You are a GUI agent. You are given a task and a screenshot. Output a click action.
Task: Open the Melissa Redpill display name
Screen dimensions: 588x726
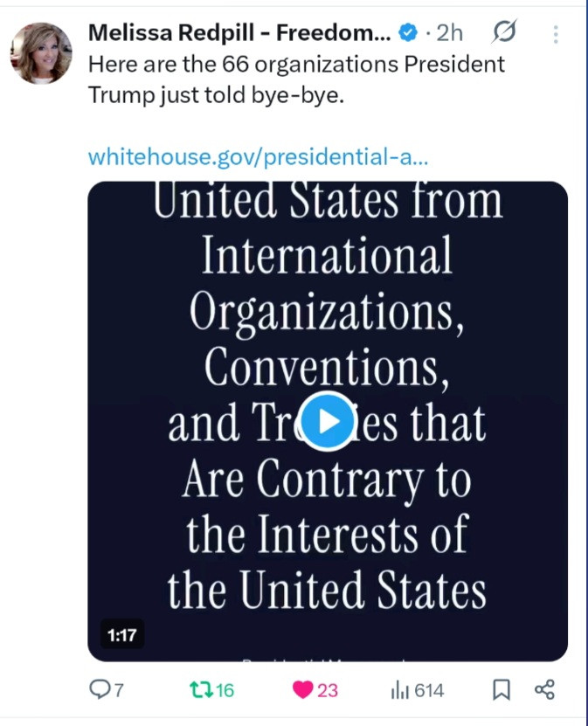coord(239,33)
